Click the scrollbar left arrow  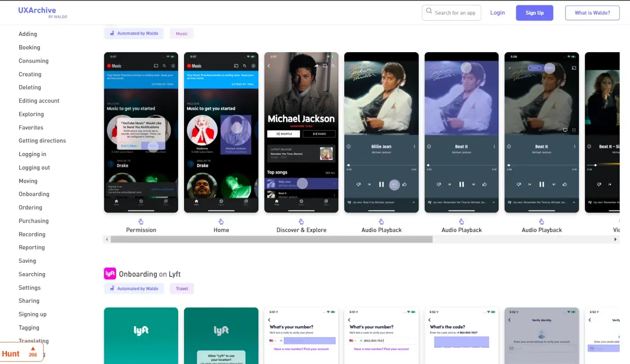tap(107, 239)
